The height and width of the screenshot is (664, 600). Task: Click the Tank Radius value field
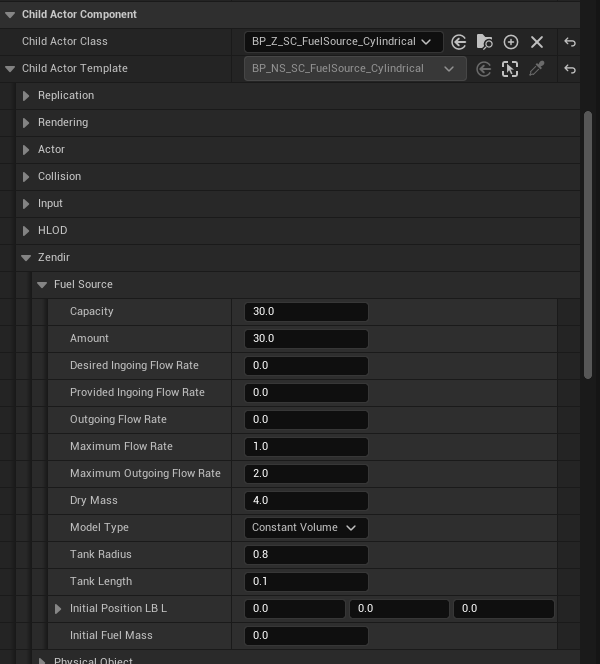click(x=305, y=555)
